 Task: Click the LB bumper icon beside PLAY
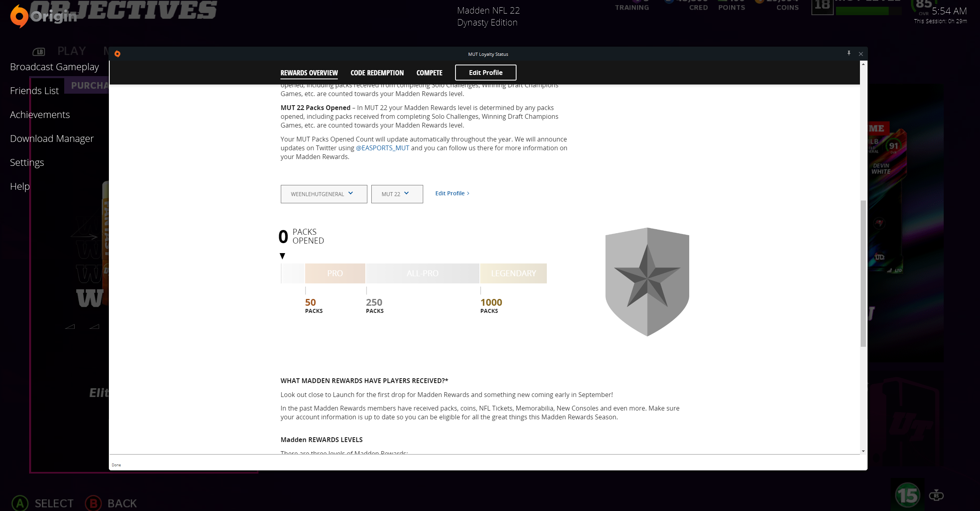[39, 51]
